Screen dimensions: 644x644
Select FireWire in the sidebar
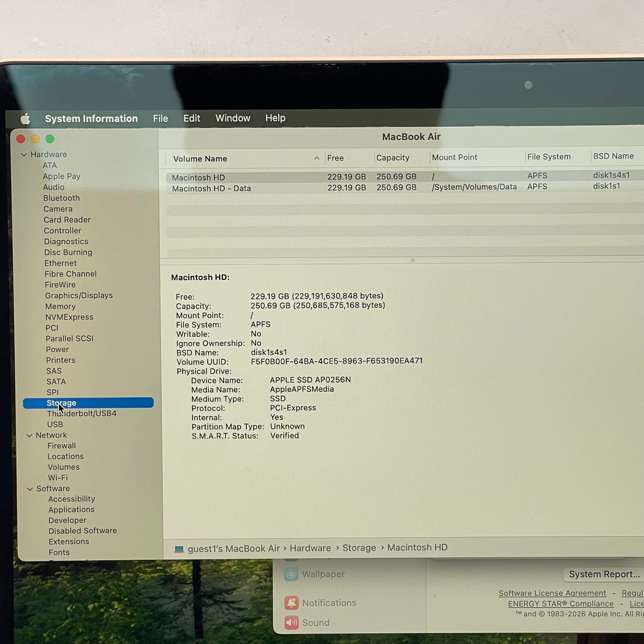(x=60, y=284)
